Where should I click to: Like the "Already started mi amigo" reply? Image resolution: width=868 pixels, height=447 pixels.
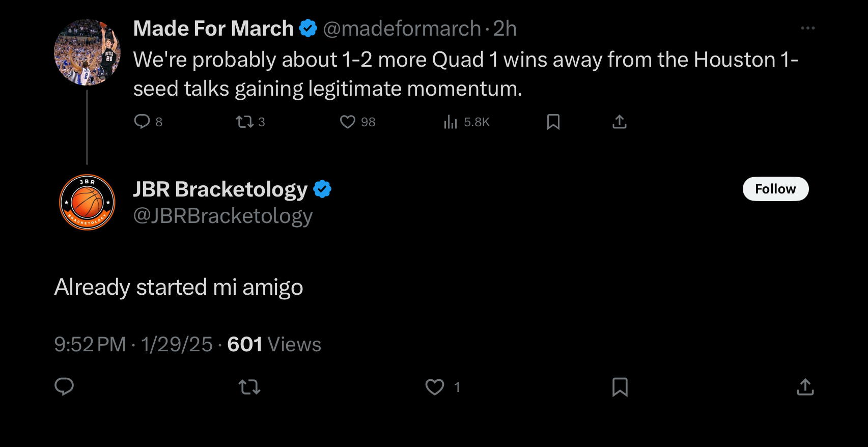[435, 387]
